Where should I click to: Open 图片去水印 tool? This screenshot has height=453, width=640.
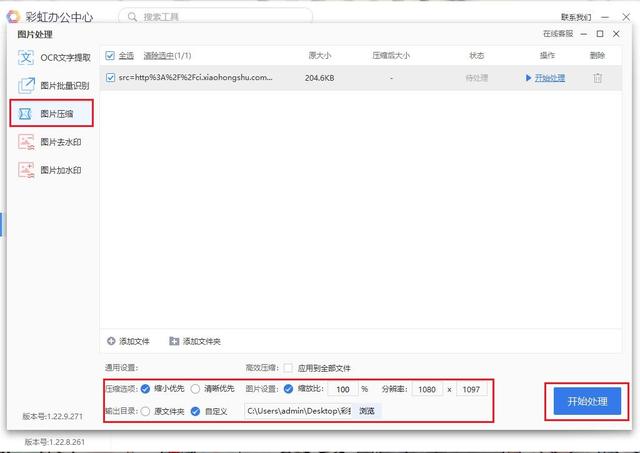[x=50, y=142]
